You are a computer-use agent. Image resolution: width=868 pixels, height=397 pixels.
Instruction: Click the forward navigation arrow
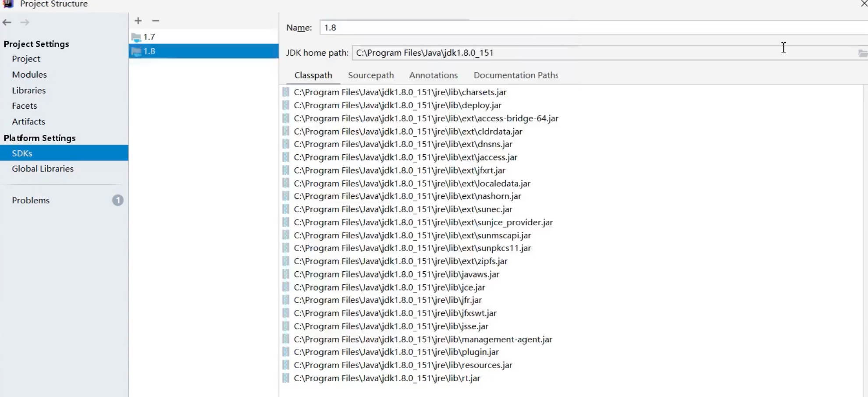click(25, 22)
